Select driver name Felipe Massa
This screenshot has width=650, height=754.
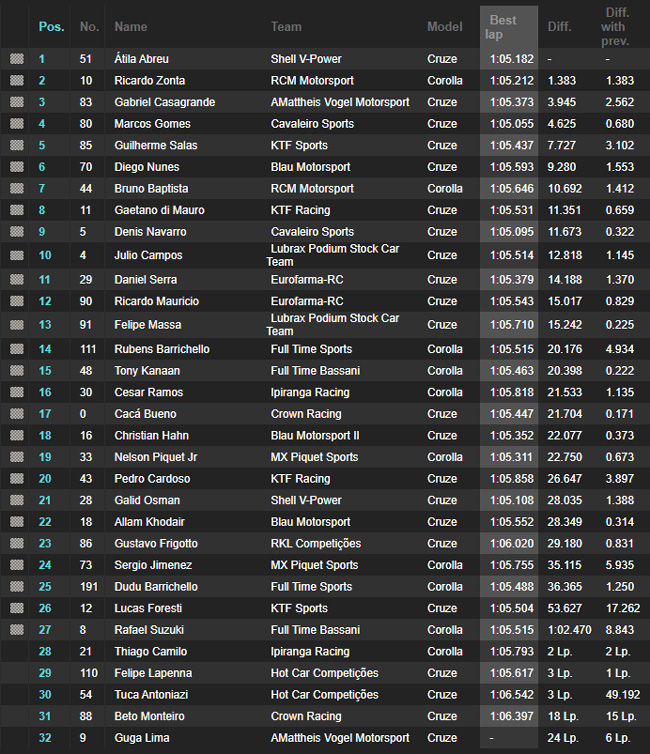[148, 325]
